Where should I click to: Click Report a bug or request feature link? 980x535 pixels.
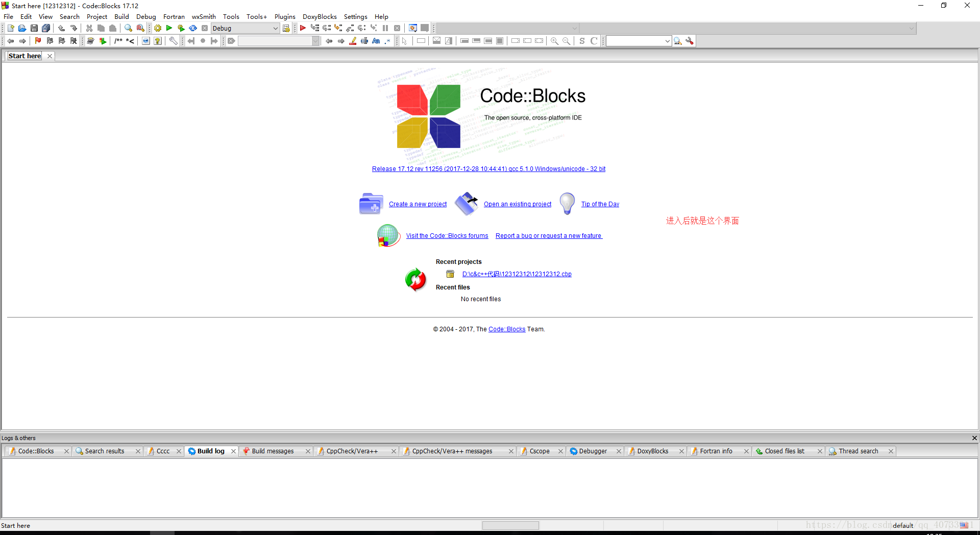[x=549, y=236]
